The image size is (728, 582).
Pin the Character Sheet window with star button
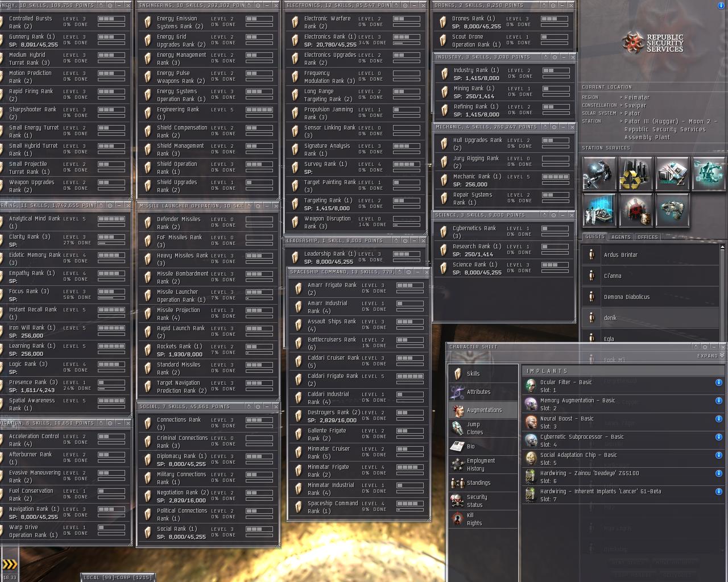[x=696, y=347]
